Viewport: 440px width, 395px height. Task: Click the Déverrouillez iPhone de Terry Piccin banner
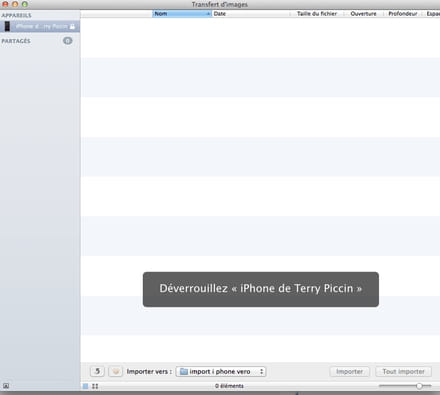pos(261,289)
